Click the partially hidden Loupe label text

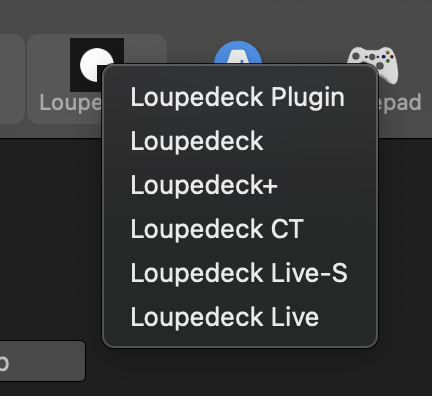(x=70, y=103)
